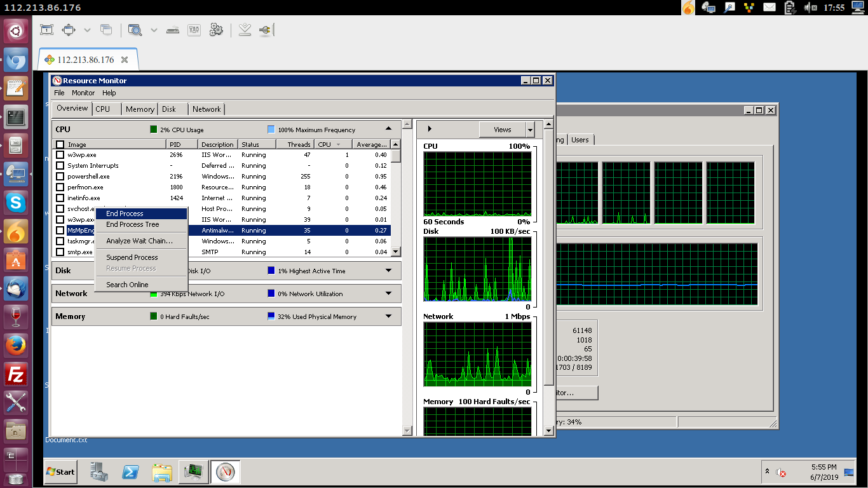Click Resource Monitor gauge taskbar icon

coord(225,471)
